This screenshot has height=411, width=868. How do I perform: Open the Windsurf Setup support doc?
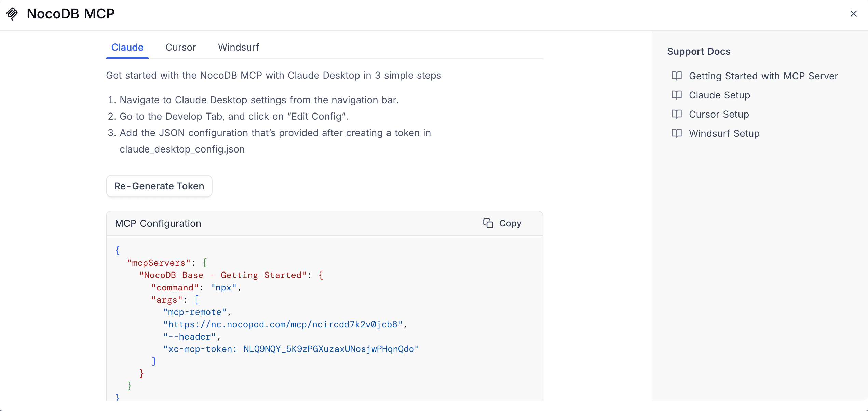click(x=724, y=133)
